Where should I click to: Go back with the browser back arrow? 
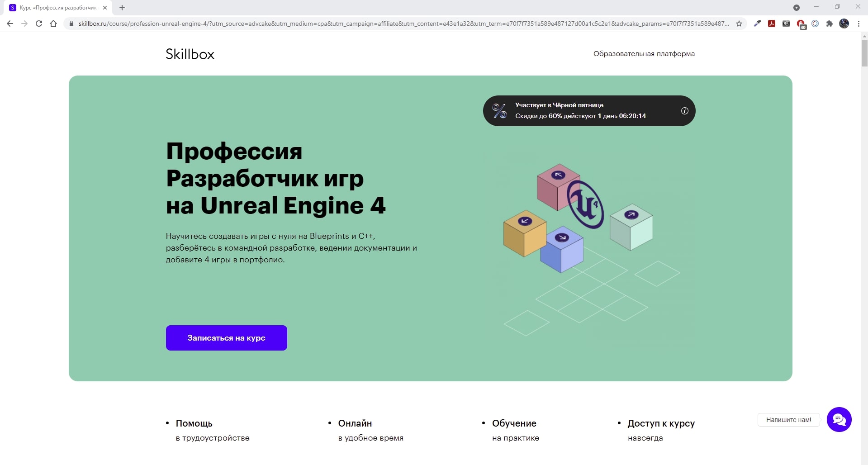pos(10,24)
